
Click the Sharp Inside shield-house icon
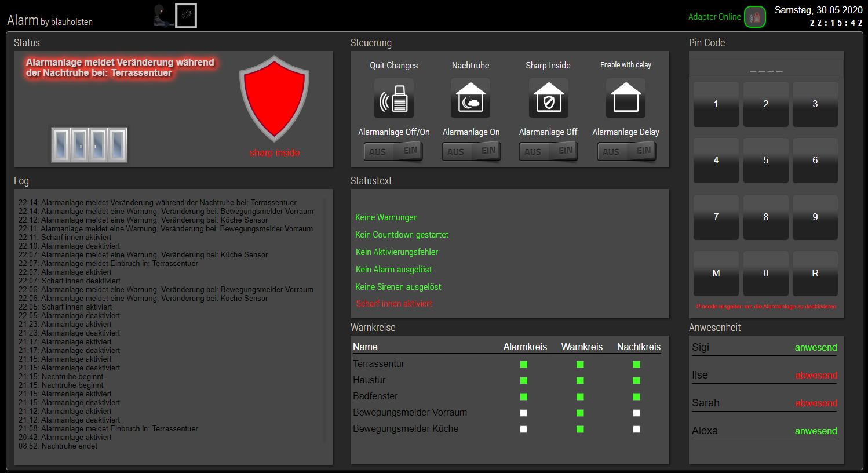tap(549, 99)
